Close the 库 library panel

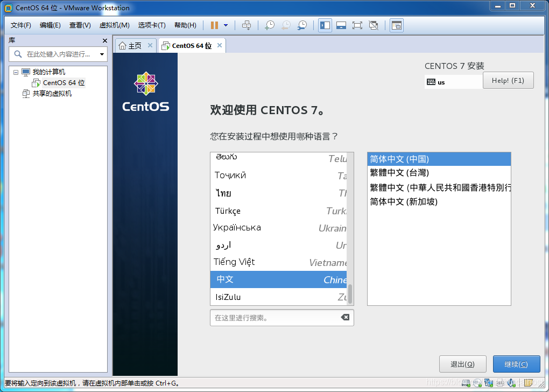(x=105, y=40)
